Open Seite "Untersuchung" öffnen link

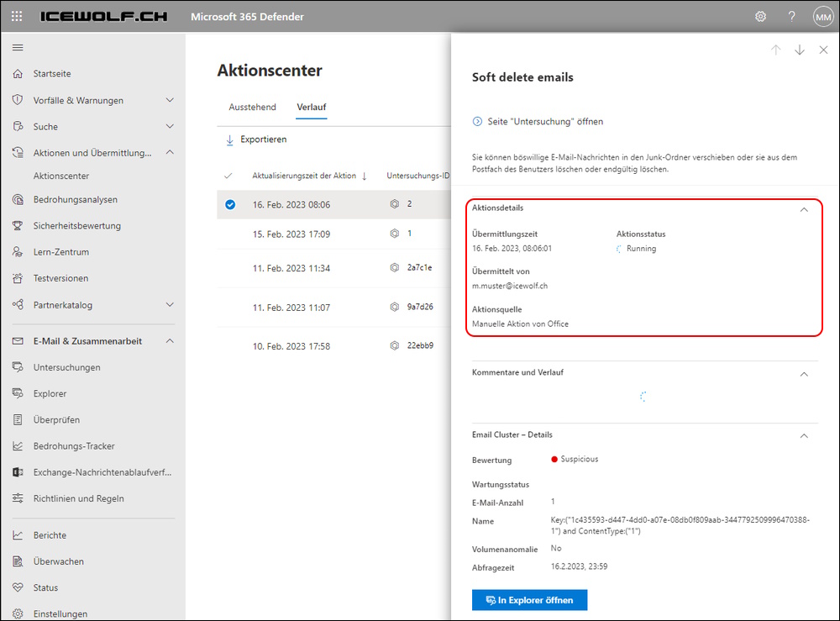[538, 122]
